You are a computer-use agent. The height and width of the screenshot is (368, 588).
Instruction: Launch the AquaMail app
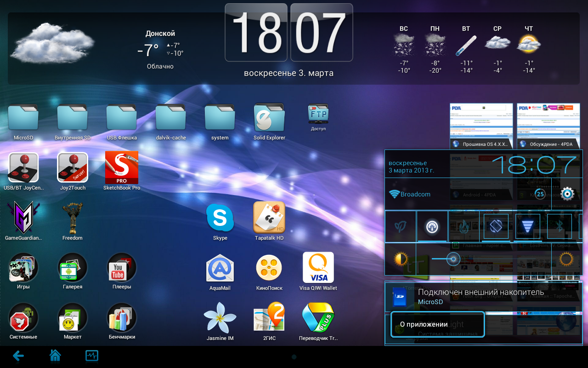(220, 268)
